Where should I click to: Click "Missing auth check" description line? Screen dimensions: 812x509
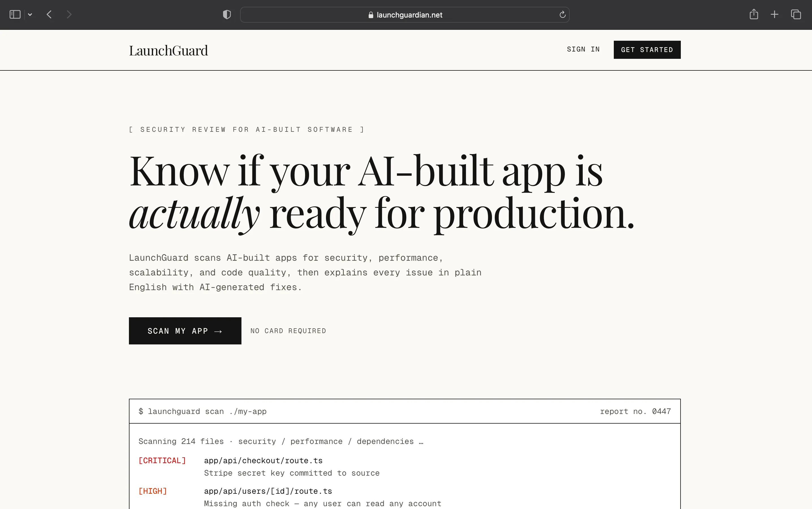[322, 504]
